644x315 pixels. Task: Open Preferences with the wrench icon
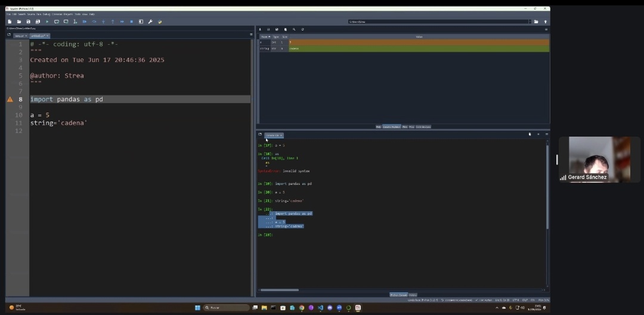click(150, 21)
